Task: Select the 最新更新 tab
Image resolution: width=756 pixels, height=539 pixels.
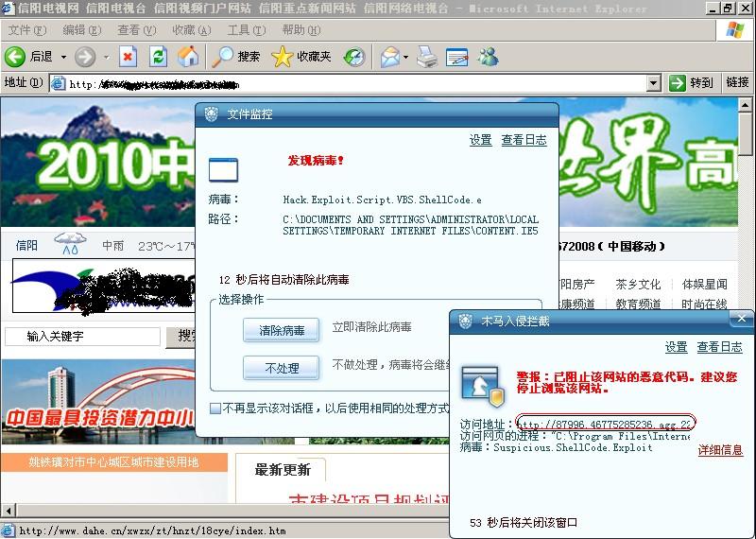Action: point(283,470)
